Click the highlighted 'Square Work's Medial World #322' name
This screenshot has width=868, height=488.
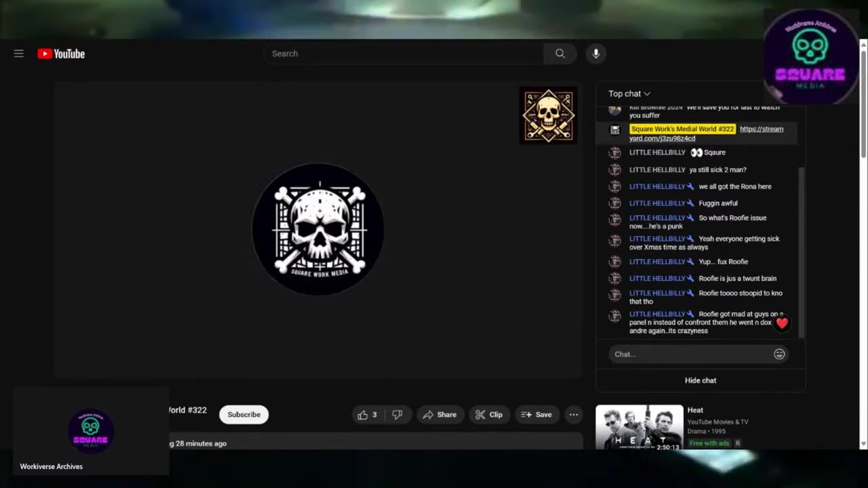(682, 129)
